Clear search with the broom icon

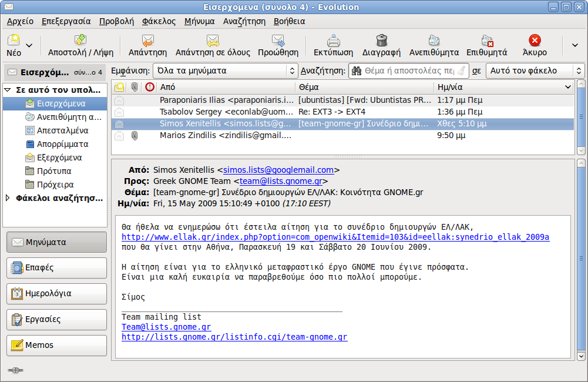[461, 71]
